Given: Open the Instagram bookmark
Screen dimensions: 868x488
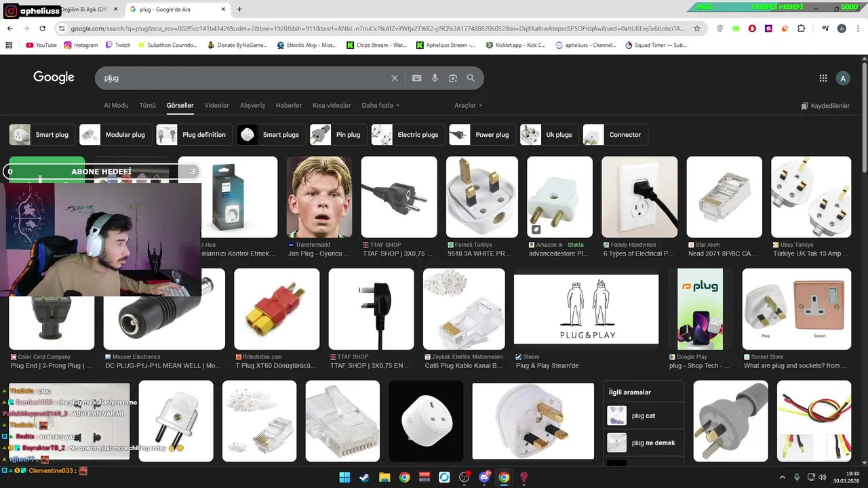Looking at the screenshot, I should pos(81,45).
